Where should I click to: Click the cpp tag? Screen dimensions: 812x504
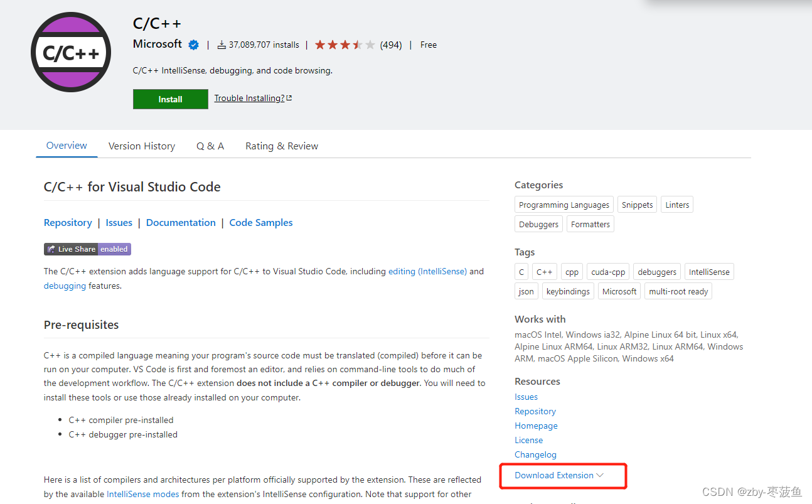(572, 272)
